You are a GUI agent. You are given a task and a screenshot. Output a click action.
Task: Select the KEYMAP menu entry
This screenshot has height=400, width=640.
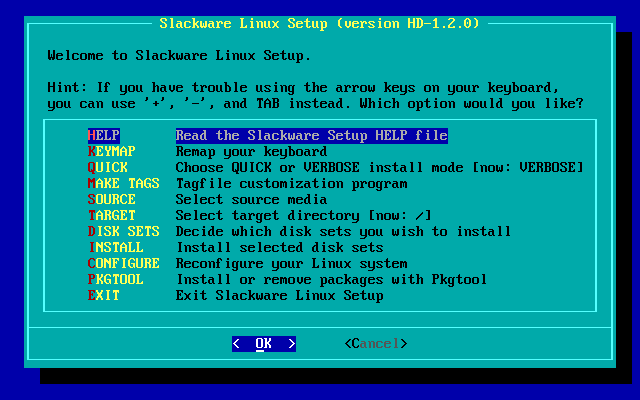point(111,151)
